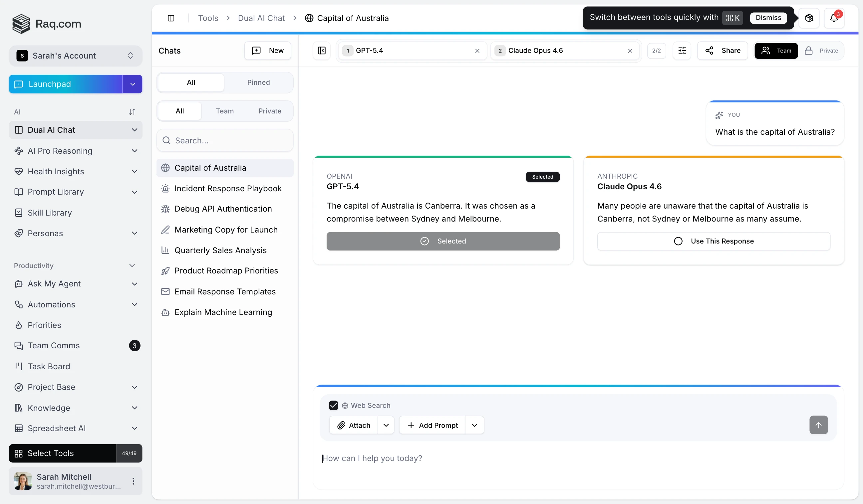Click the send arrow button
Viewport: 863px width, 504px height.
(x=818, y=425)
